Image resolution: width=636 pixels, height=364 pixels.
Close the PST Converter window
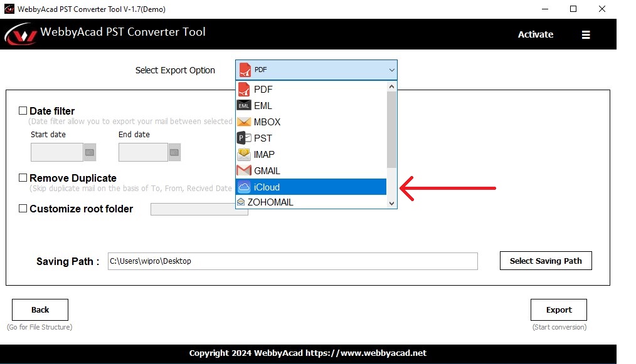(602, 9)
